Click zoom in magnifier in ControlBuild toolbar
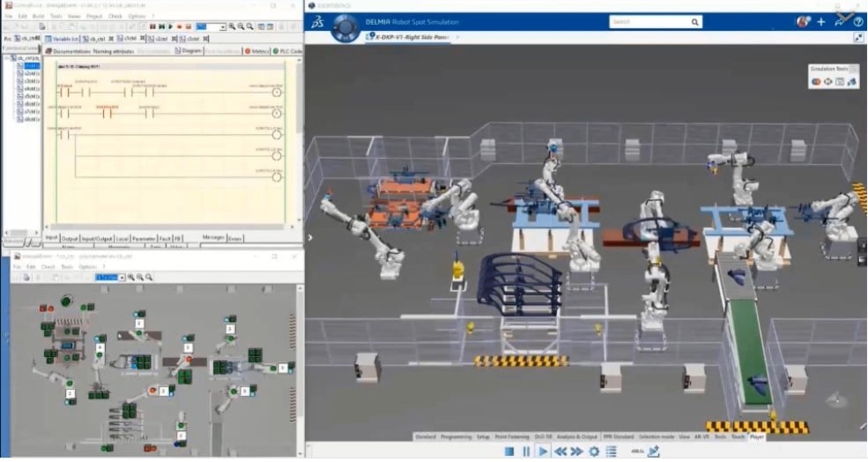 [x=232, y=26]
